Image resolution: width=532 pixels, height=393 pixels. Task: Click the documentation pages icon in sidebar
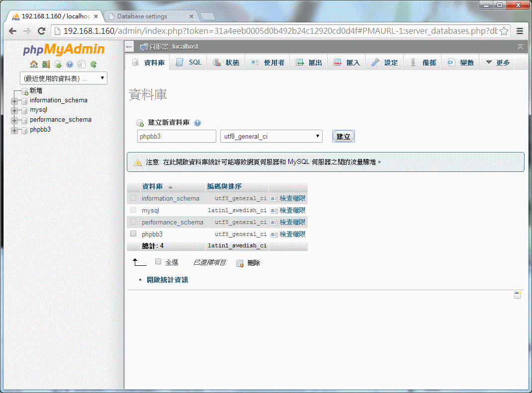click(82, 64)
